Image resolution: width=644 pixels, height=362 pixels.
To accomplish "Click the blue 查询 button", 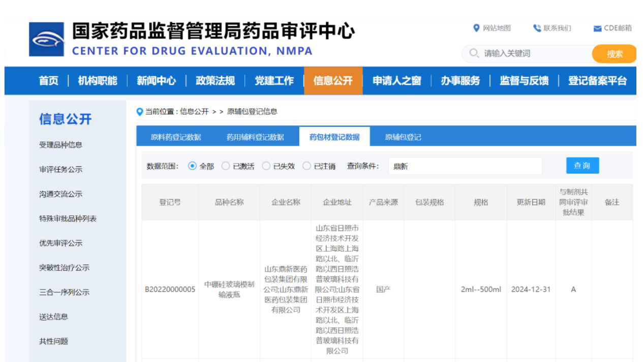I will [x=582, y=166].
